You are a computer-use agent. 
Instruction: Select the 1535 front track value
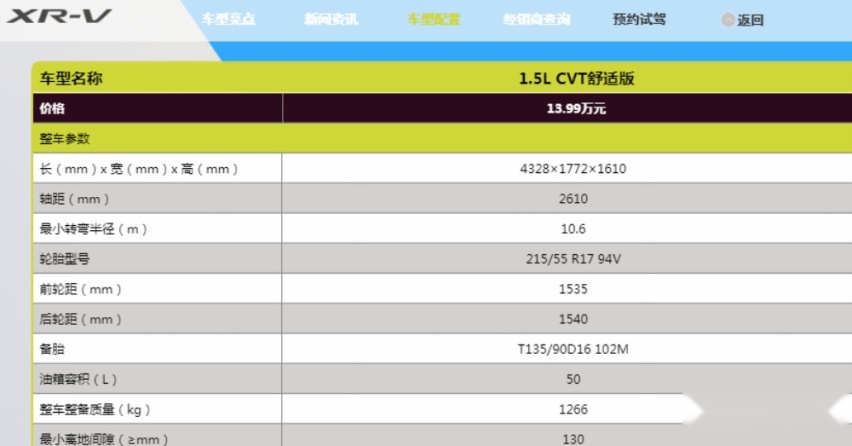tap(573, 289)
